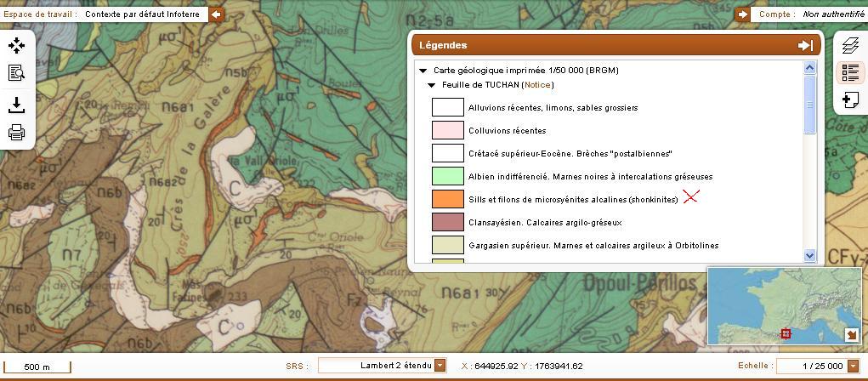Image resolution: width=868 pixels, height=381 pixels.
Task: Click the add annotation note icon
Action: 849,100
